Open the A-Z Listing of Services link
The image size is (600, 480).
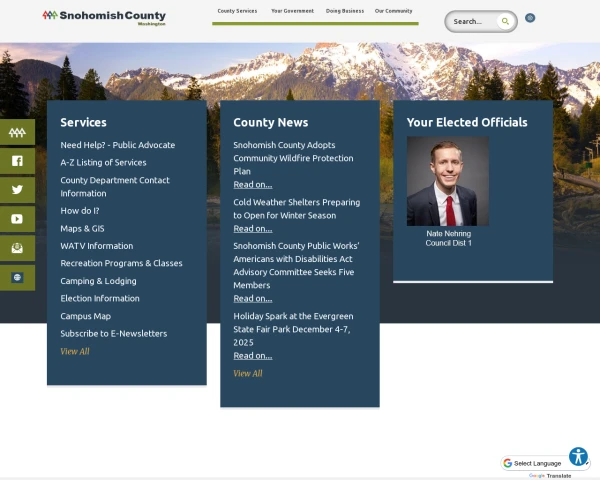pos(103,162)
